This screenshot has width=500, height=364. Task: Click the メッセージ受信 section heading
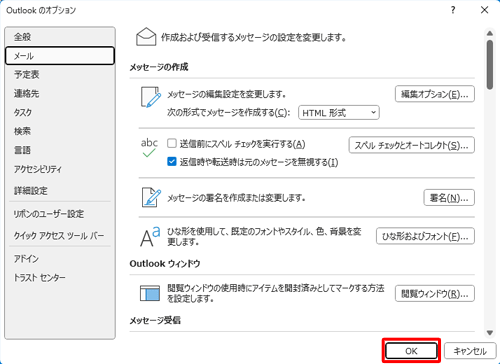click(155, 320)
